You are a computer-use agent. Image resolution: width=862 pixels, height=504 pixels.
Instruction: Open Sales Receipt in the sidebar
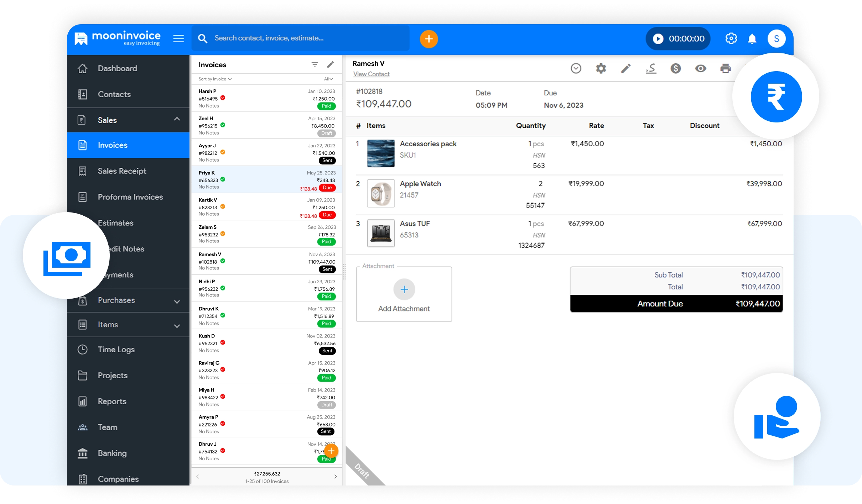pyautogui.click(x=122, y=171)
